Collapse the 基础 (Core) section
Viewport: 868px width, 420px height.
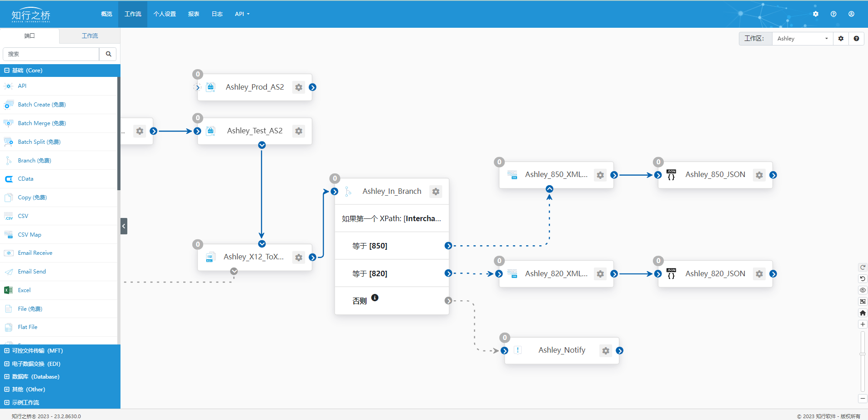[x=7, y=71]
